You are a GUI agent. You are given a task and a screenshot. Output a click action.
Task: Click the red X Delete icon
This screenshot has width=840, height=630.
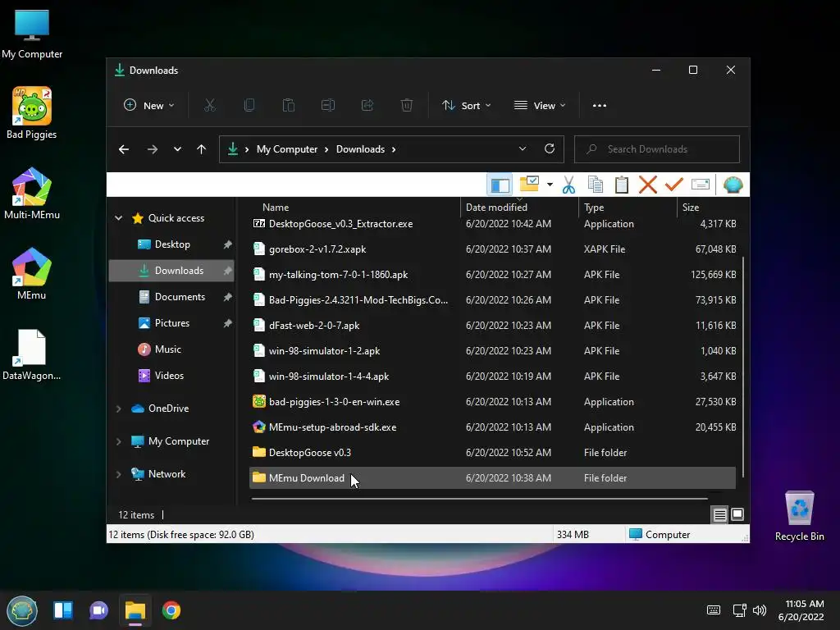(648, 185)
